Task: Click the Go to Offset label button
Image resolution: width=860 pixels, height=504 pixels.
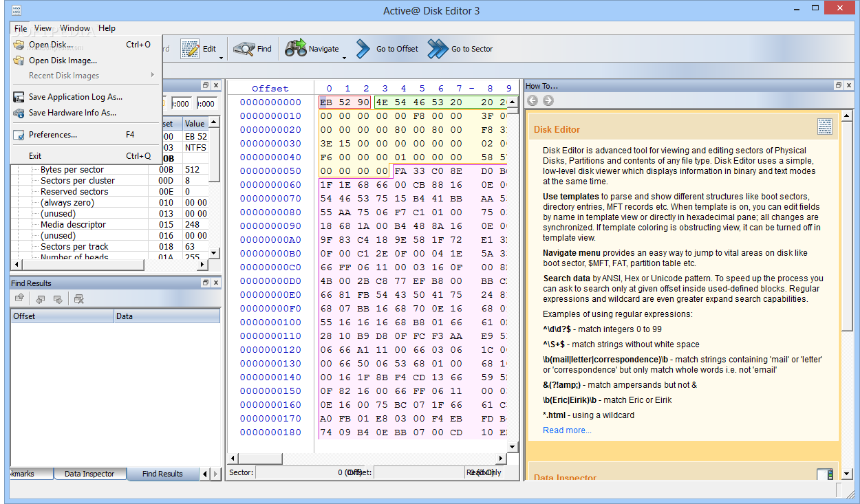Action: 397,49
